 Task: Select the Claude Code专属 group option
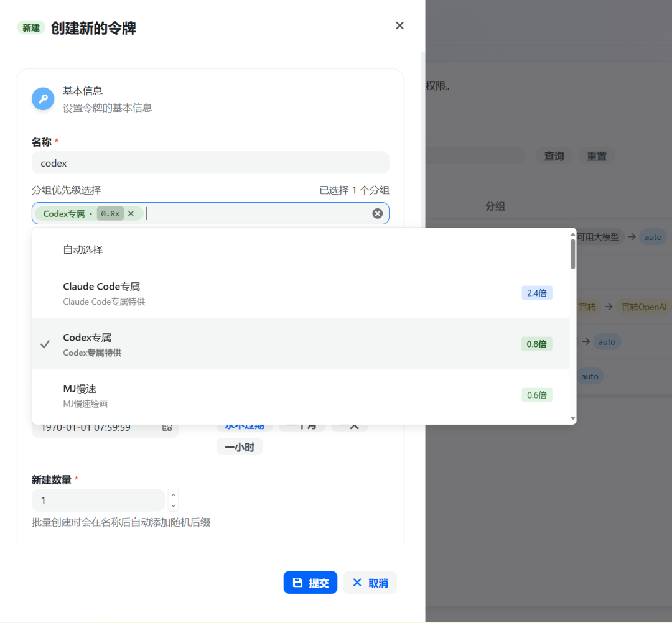(x=301, y=293)
